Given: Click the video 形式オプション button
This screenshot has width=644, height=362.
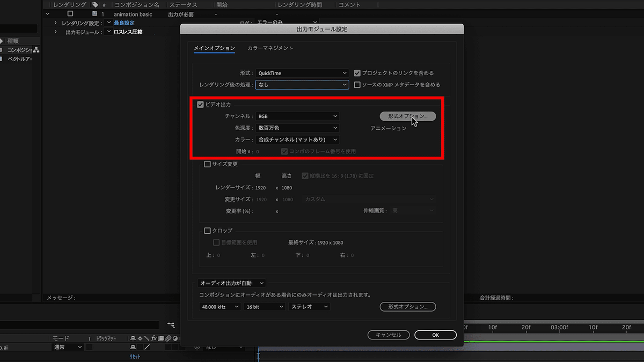Looking at the screenshot, I should [x=408, y=116].
